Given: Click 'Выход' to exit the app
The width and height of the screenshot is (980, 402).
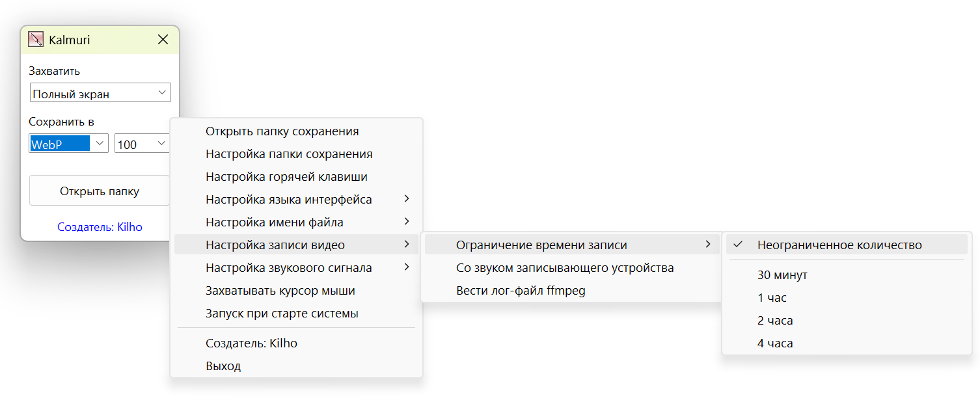Looking at the screenshot, I should [223, 366].
